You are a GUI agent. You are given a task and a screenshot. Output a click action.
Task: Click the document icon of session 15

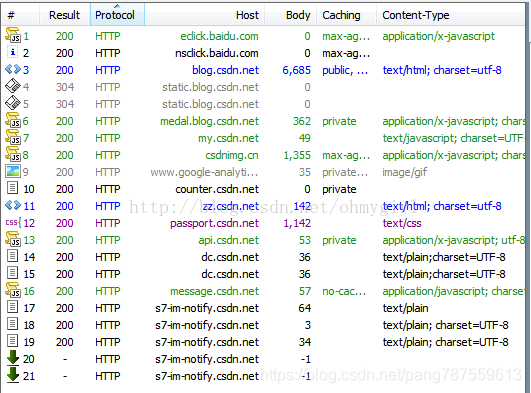(13, 273)
